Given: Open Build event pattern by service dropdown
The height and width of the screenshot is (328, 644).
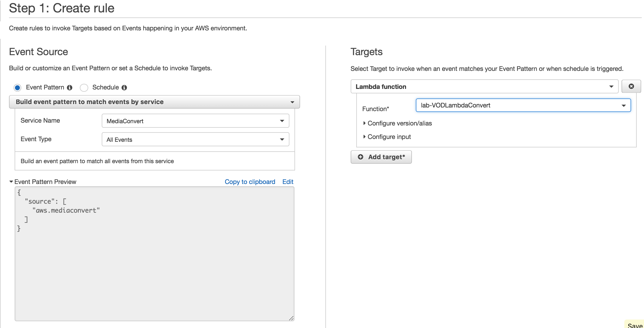Looking at the screenshot, I should (x=154, y=102).
